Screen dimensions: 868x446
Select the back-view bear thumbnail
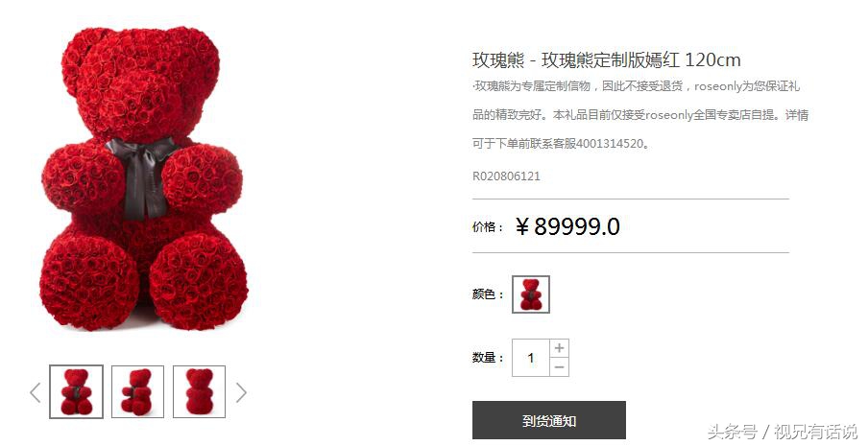coord(200,392)
